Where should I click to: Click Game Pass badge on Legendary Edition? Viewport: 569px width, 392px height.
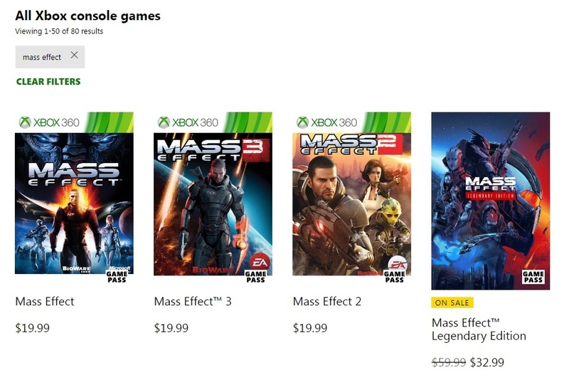point(533,277)
